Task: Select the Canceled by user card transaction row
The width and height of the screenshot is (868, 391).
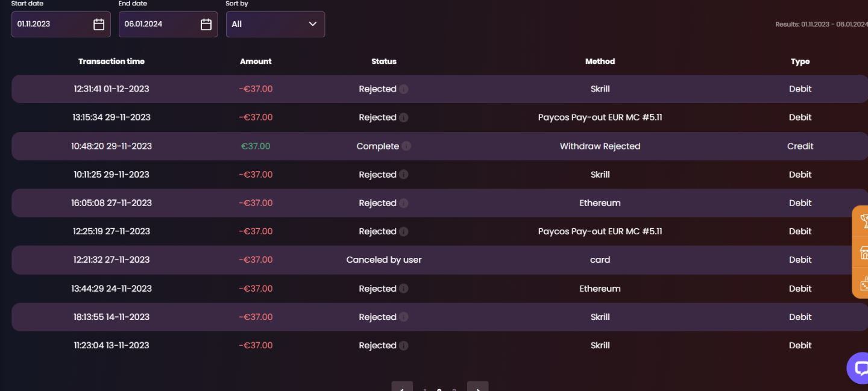Action: [x=439, y=260]
